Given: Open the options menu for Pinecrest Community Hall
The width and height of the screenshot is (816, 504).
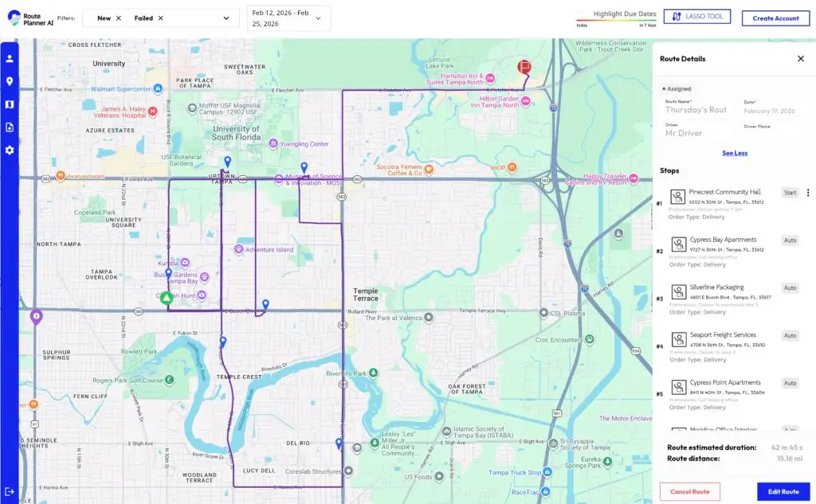Looking at the screenshot, I should 807,193.
